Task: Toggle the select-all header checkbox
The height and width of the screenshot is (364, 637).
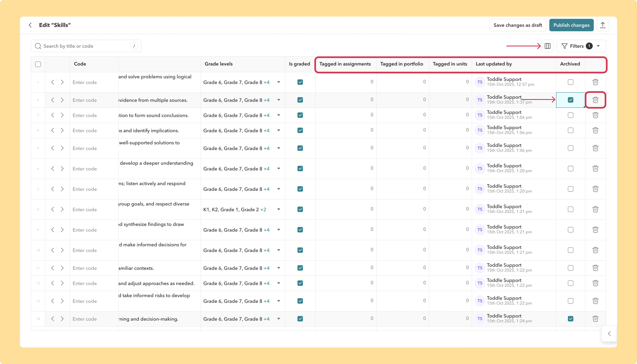Action: tap(38, 64)
